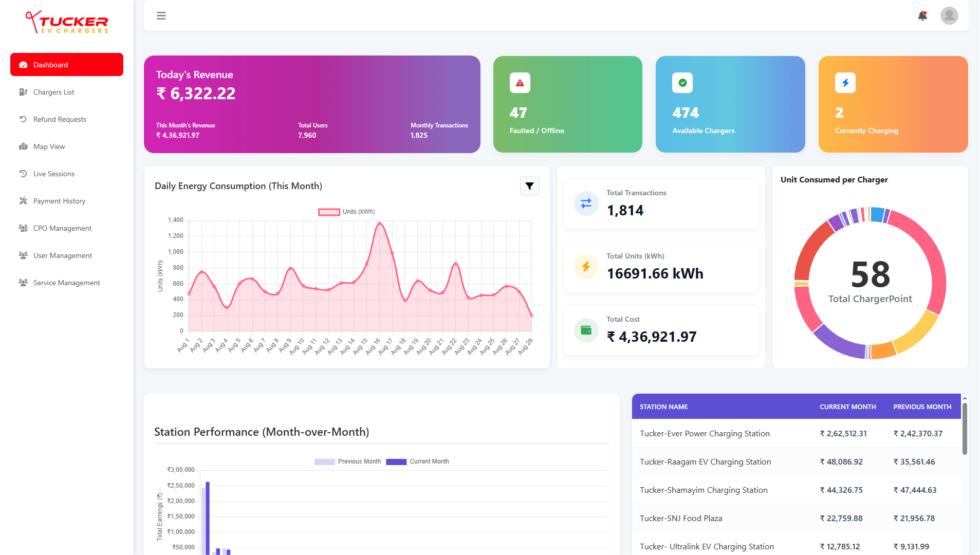
Task: Open the Available Chargers card
Action: pyautogui.click(x=730, y=104)
